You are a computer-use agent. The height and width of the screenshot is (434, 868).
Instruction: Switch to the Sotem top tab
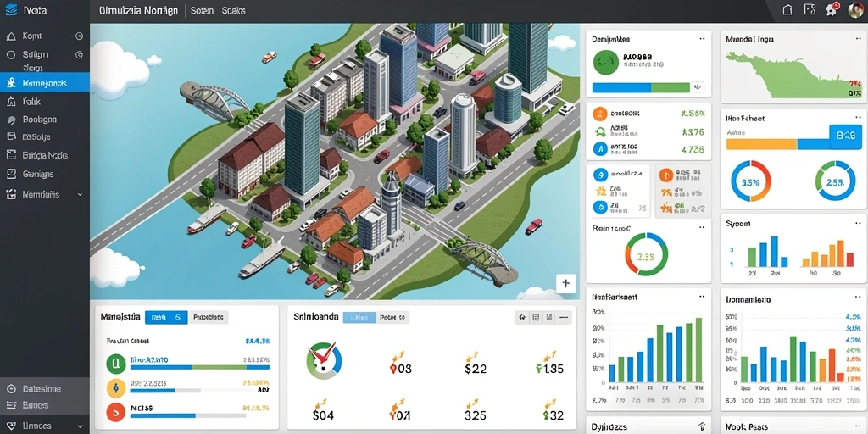tap(202, 10)
